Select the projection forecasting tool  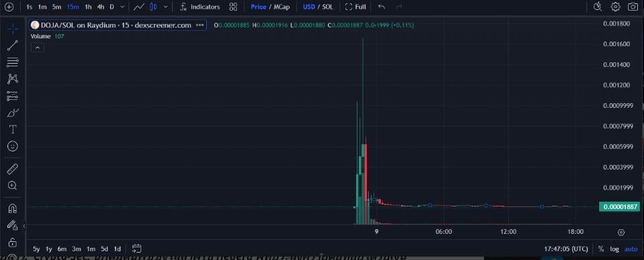[x=13, y=96]
